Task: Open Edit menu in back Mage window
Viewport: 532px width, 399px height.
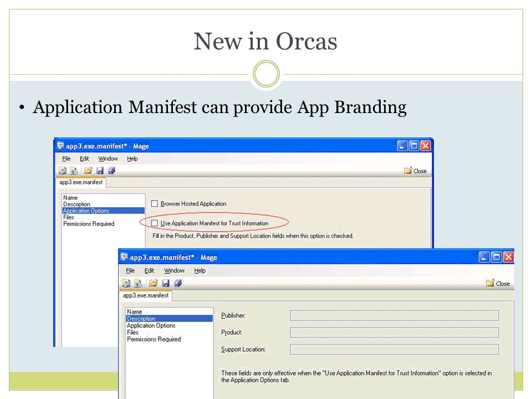Action: click(84, 158)
